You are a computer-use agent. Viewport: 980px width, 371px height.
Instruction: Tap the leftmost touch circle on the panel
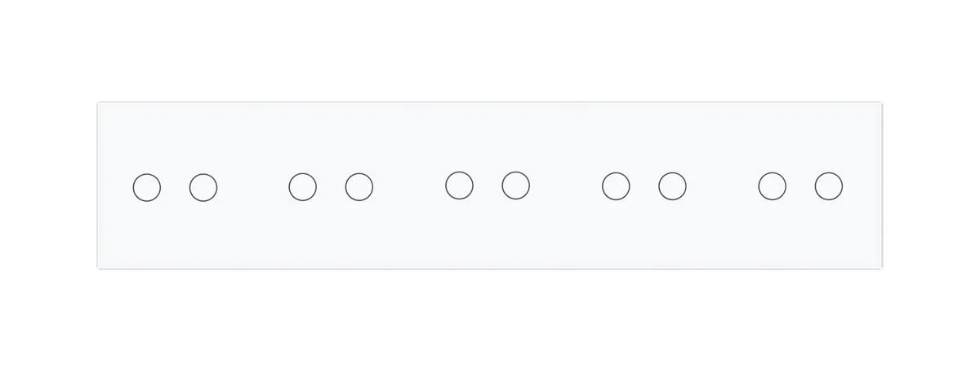coord(147,188)
